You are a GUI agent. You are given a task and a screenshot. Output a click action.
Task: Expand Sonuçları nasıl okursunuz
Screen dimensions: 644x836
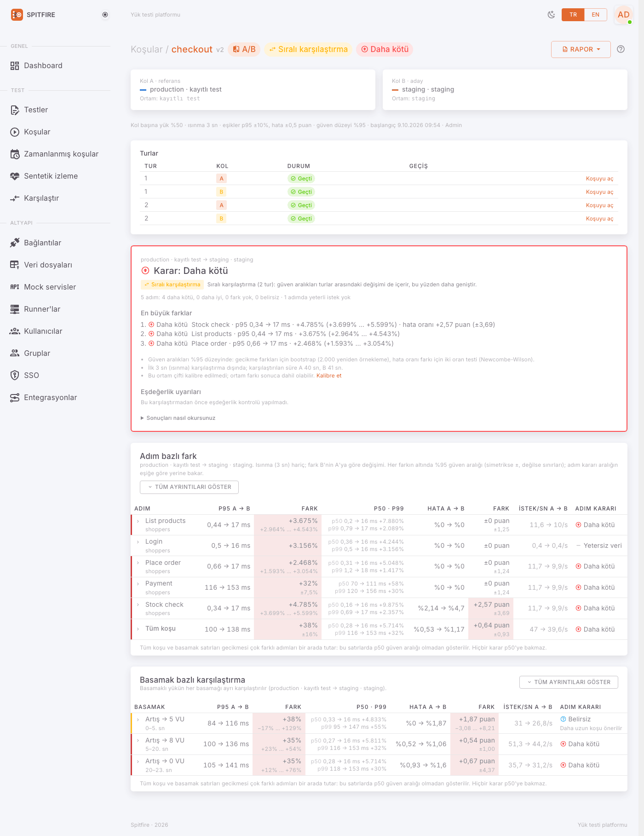tap(178, 418)
